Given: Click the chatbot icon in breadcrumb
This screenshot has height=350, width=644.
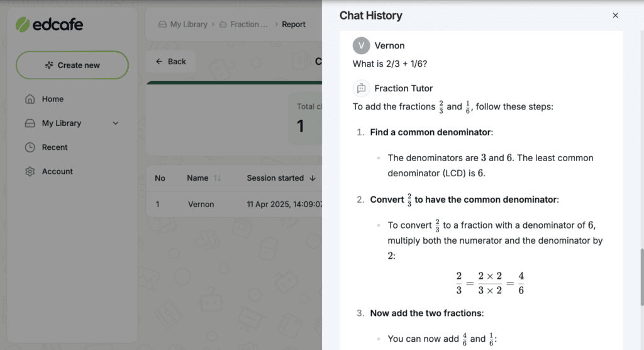Looking at the screenshot, I should (223, 25).
